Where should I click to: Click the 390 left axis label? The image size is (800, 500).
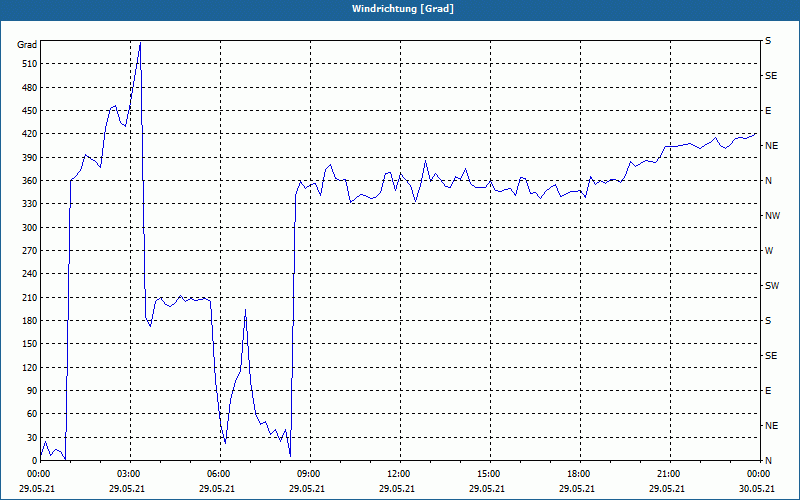click(x=30, y=157)
